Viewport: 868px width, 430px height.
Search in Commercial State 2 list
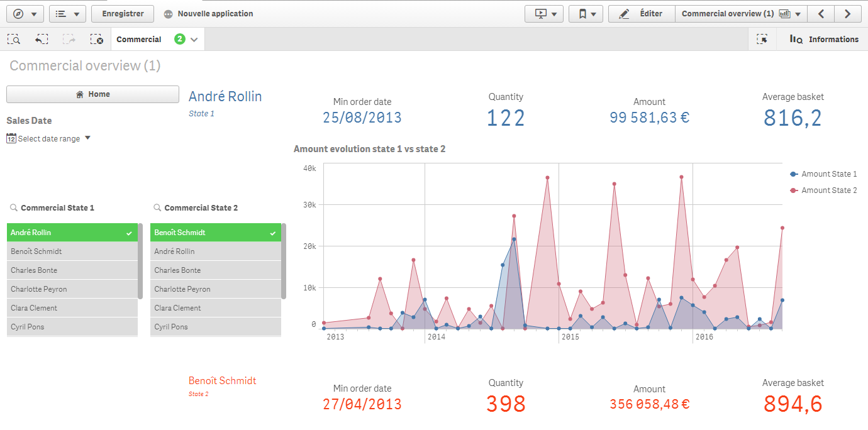tap(157, 207)
